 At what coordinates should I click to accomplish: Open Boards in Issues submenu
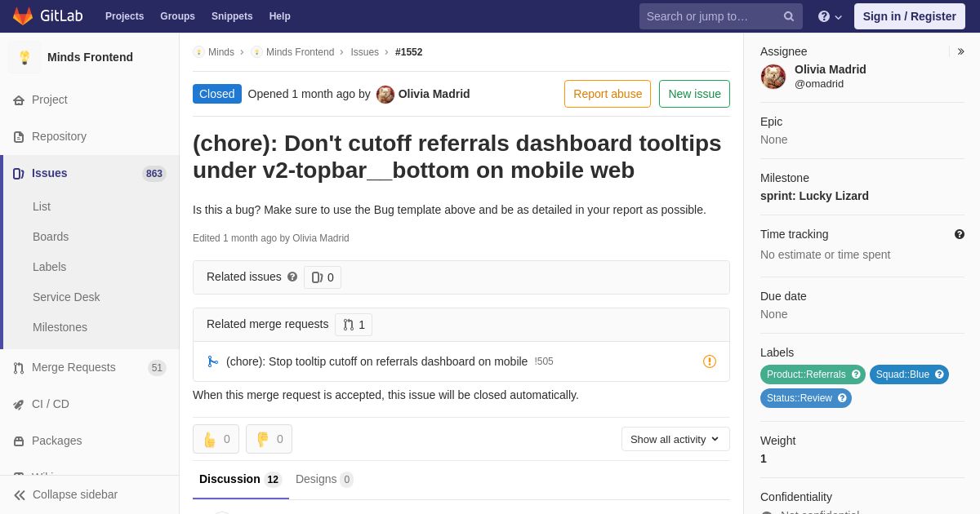coord(51,237)
